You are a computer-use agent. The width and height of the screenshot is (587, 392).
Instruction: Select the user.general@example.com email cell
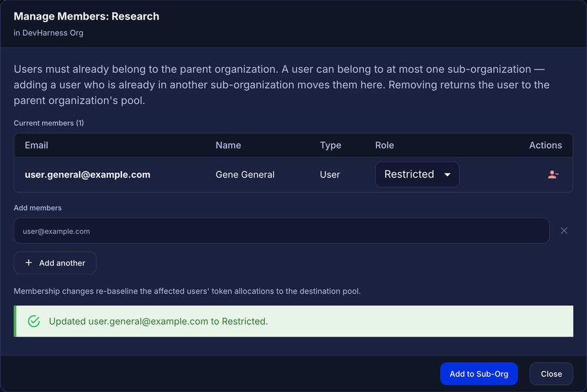click(x=87, y=174)
